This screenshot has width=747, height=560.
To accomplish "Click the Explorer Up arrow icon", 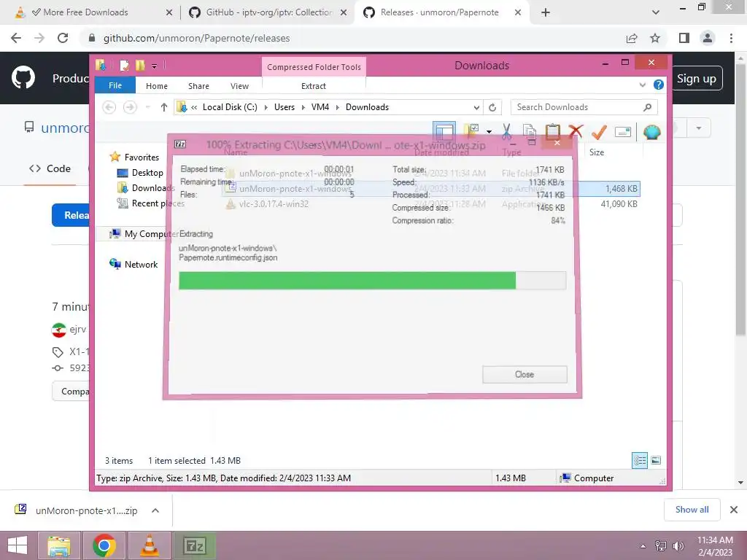I will tap(164, 107).
